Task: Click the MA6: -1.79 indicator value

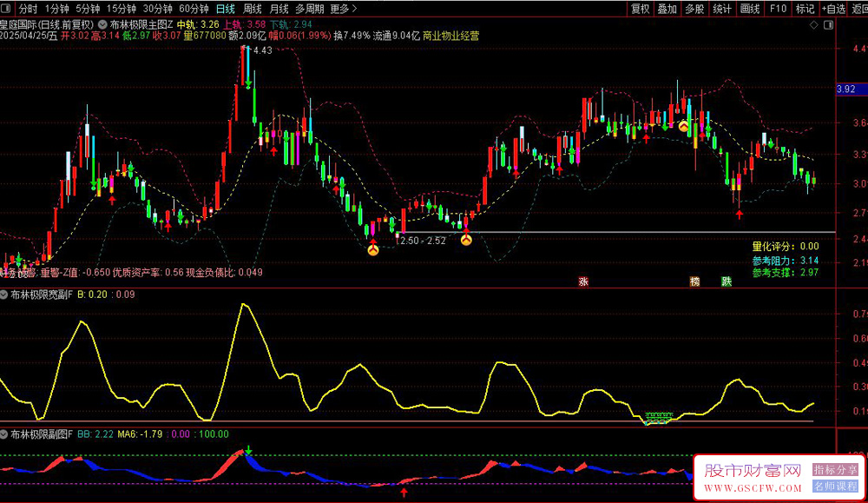Action: [x=140, y=434]
